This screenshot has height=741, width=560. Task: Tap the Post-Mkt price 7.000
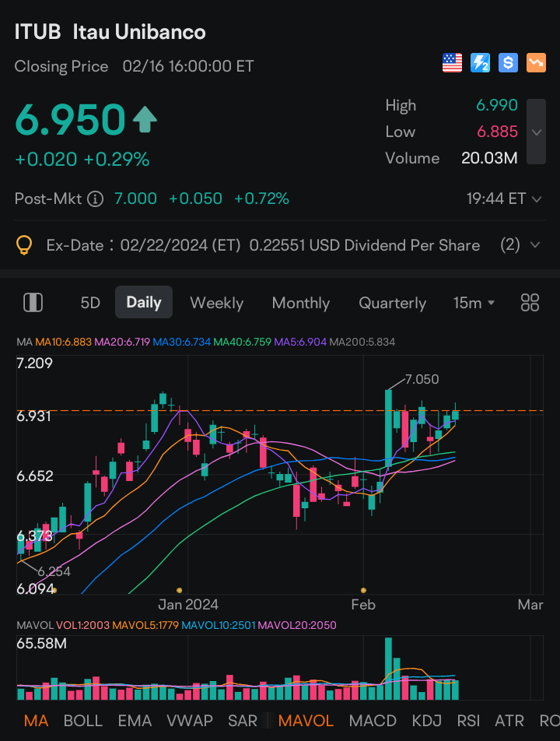pyautogui.click(x=135, y=198)
